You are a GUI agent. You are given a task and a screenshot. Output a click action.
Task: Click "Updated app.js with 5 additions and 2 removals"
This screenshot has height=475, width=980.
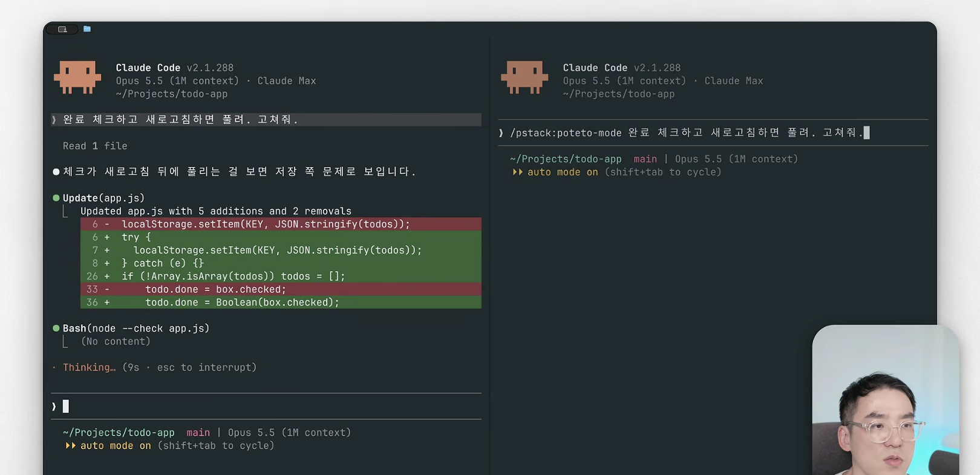point(216,211)
